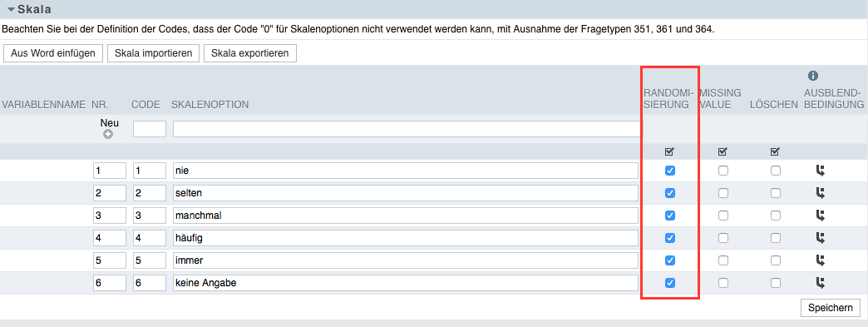868x327 pixels.
Task: Open hide condition icon for selten row
Action: (x=821, y=193)
